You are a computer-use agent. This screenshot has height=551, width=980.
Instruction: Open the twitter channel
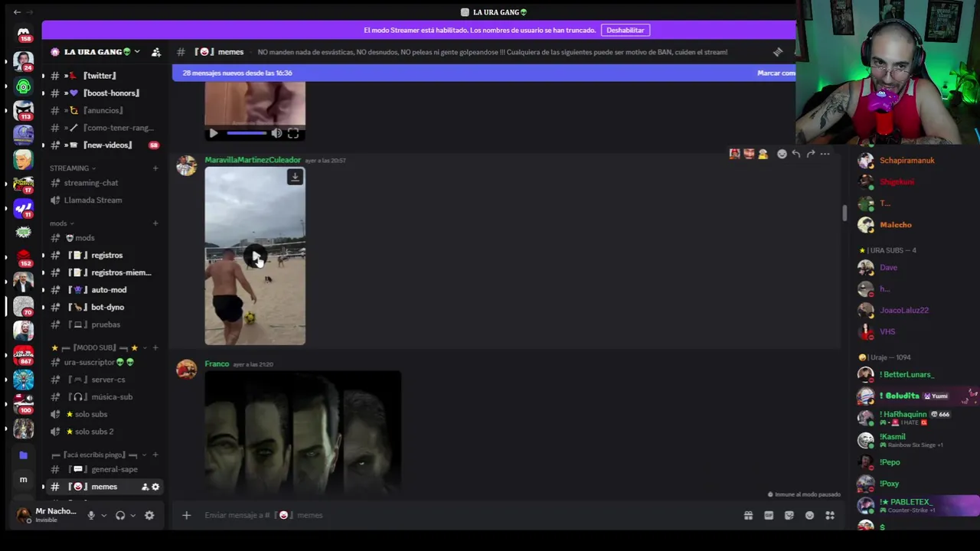(100, 76)
